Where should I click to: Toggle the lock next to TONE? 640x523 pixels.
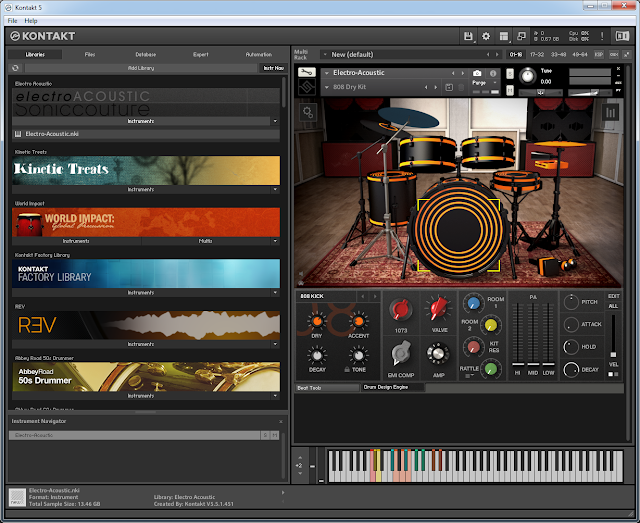click(346, 370)
